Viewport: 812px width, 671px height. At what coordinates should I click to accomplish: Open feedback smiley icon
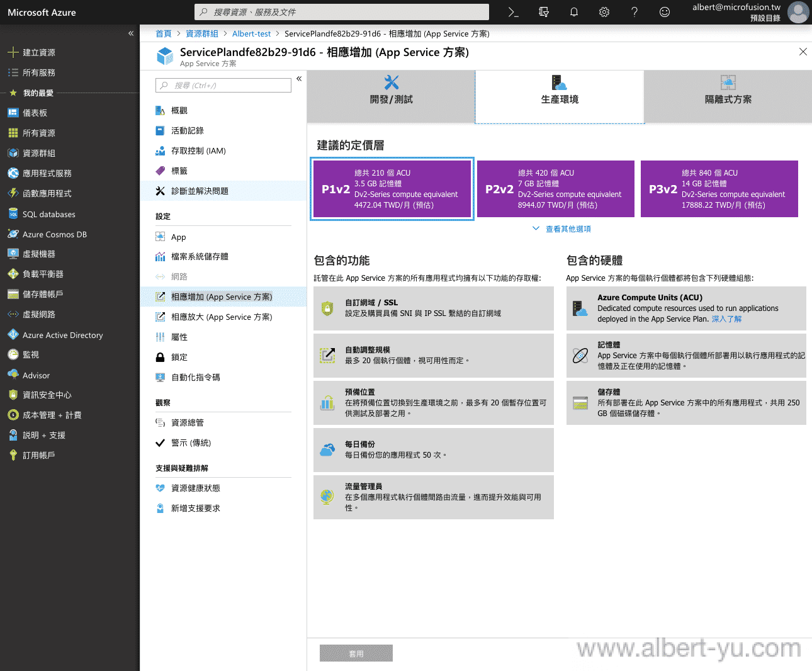click(x=665, y=12)
